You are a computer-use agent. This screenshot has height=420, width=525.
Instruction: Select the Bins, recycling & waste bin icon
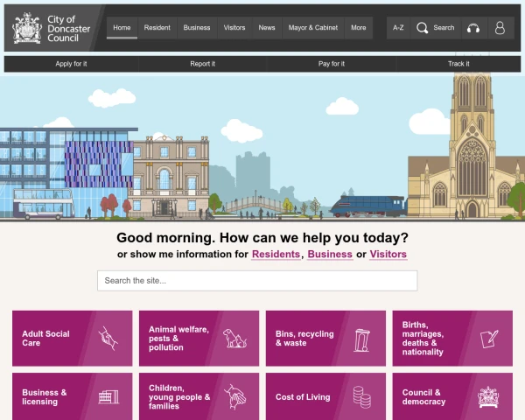click(361, 338)
